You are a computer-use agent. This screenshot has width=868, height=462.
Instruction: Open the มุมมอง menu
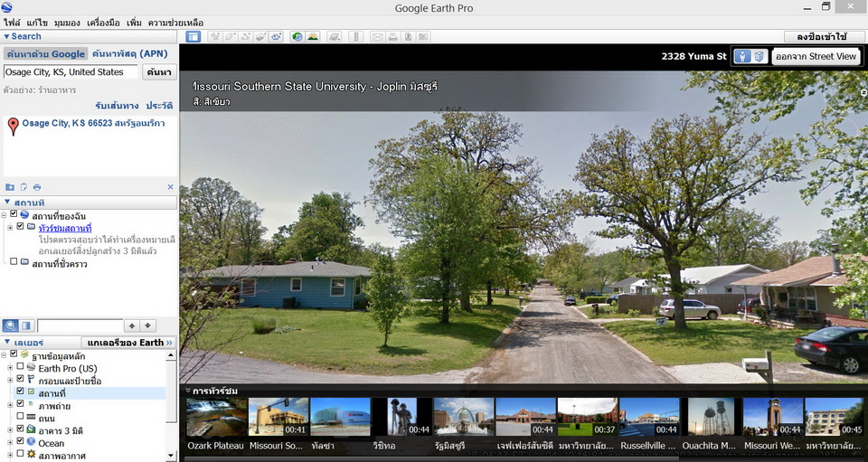(x=68, y=23)
